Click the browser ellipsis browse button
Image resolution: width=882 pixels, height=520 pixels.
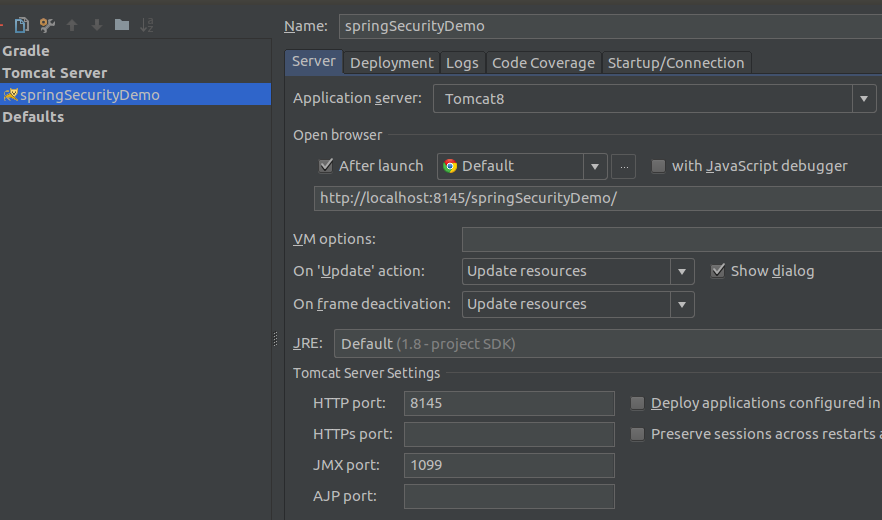click(624, 167)
